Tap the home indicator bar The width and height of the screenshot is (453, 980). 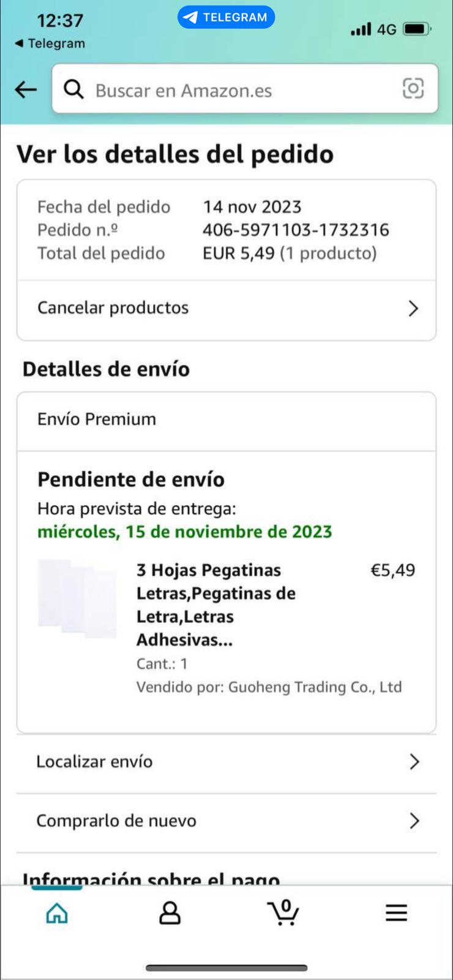point(226,968)
